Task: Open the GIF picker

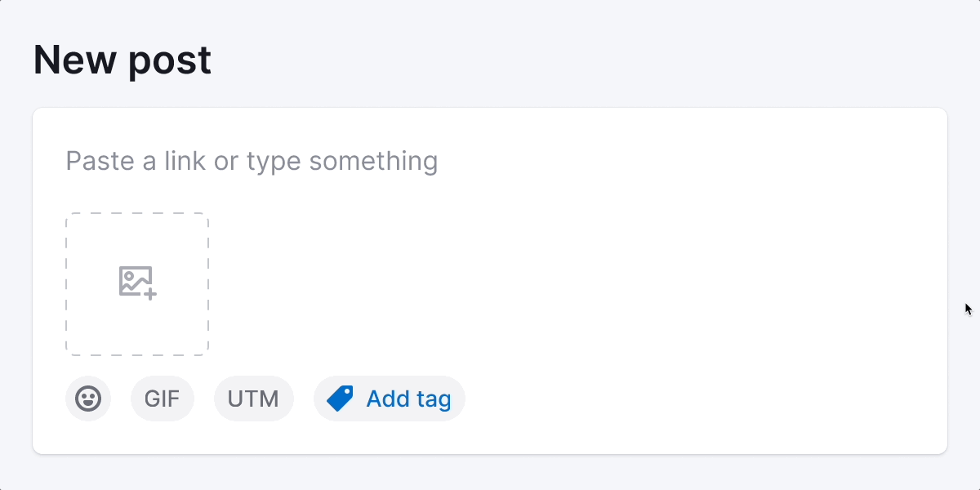Action: coord(162,399)
